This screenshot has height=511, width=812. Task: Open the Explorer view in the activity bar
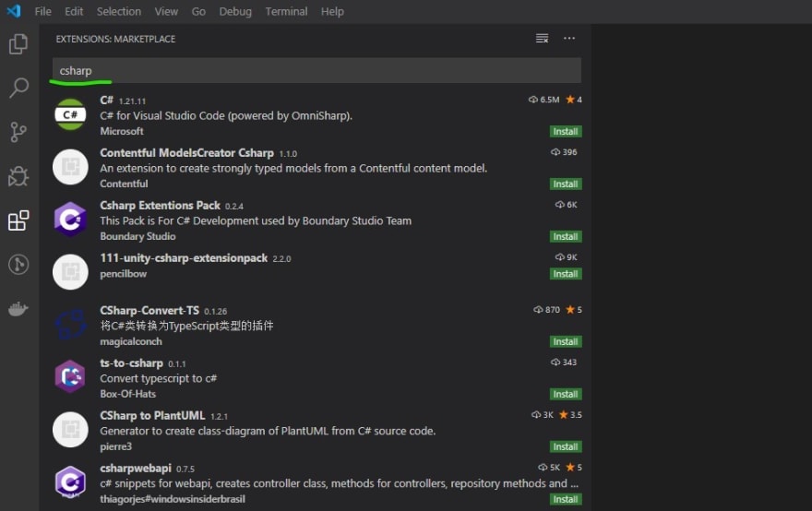[x=18, y=44]
